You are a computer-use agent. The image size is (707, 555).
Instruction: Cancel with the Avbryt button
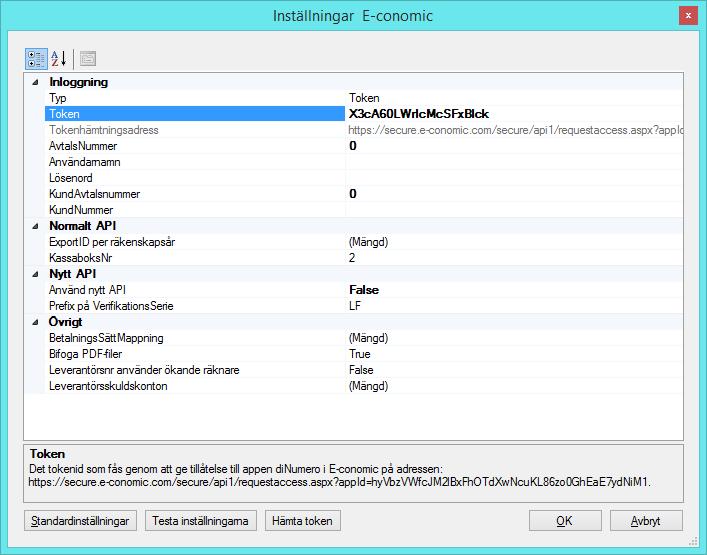pos(646,521)
